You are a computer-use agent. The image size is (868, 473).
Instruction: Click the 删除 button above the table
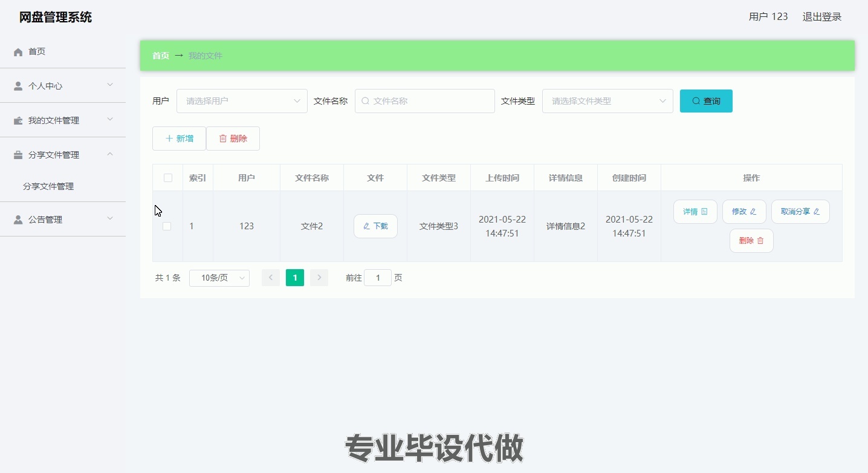click(x=233, y=139)
